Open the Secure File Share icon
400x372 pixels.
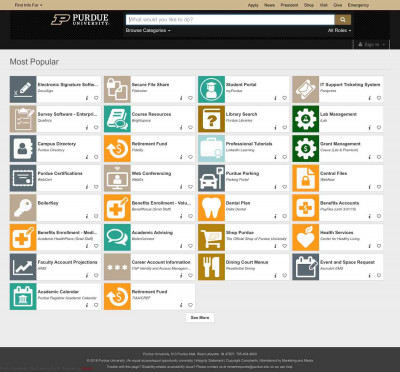tap(117, 89)
